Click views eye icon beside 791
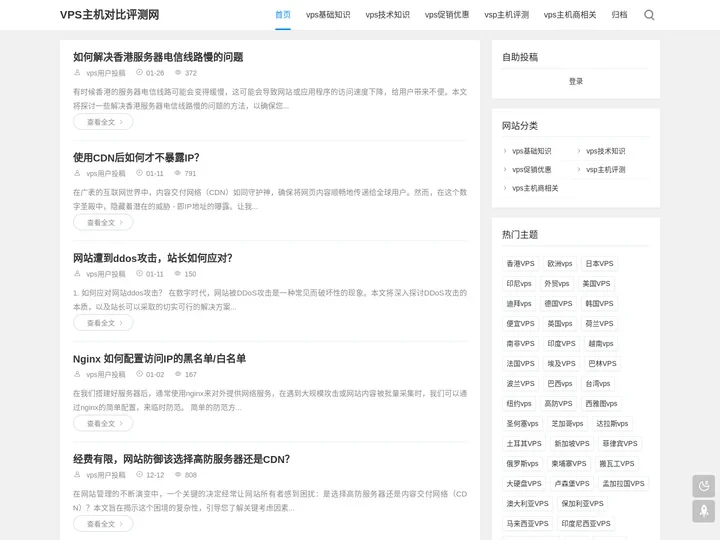 click(178, 173)
